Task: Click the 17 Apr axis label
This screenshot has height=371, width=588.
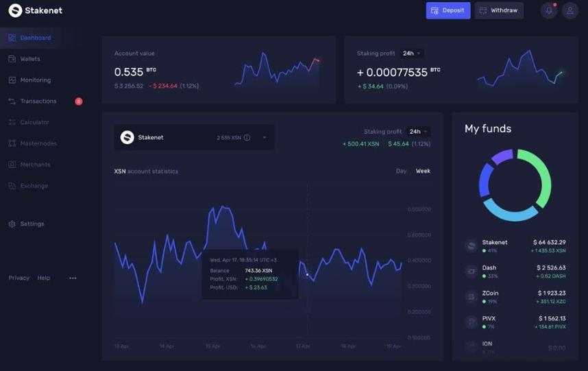Action: (x=303, y=346)
